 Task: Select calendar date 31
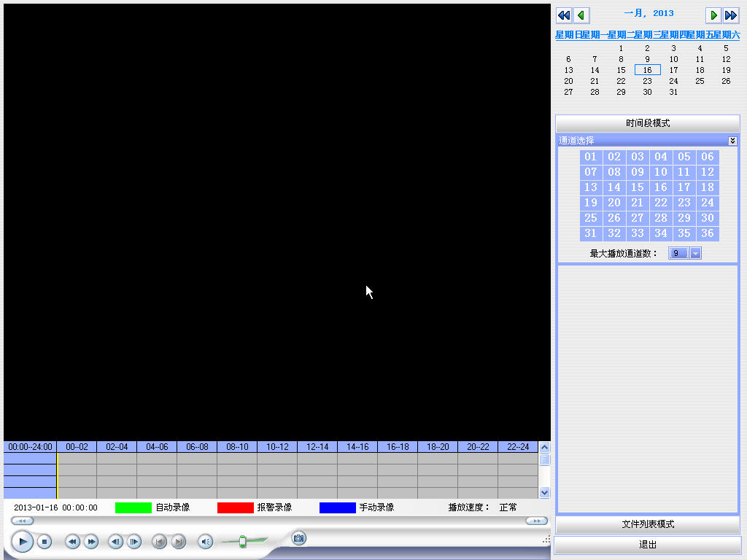[x=673, y=92]
